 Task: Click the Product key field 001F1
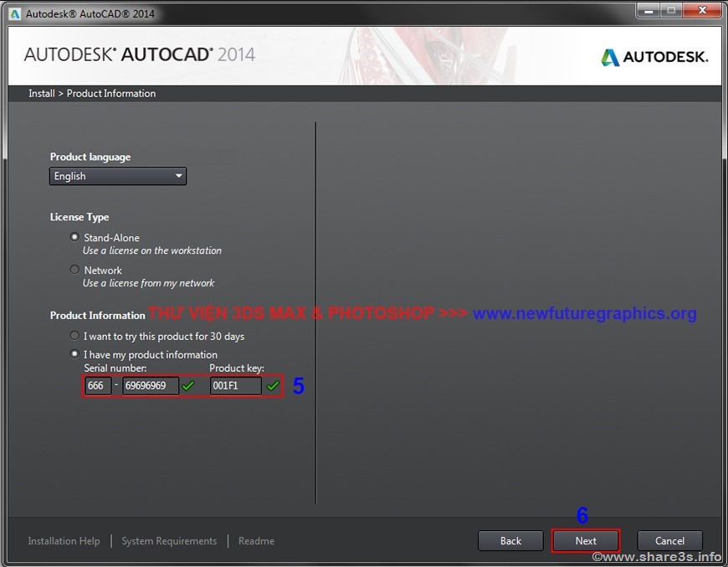235,386
